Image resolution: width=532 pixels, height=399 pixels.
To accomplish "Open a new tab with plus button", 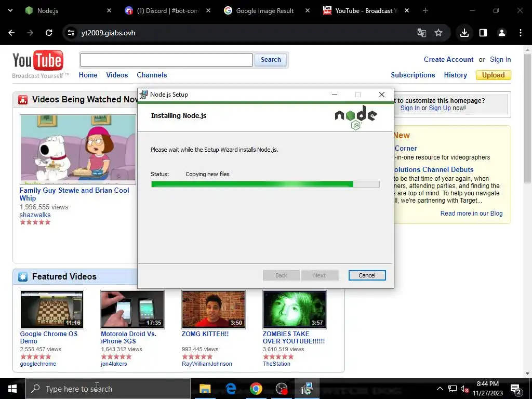I will pos(425,10).
